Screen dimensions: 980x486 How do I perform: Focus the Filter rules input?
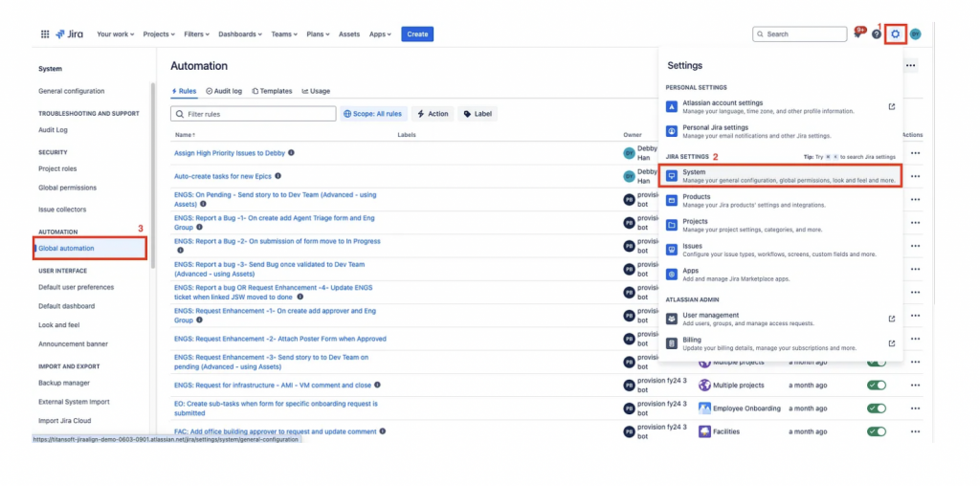click(x=253, y=114)
